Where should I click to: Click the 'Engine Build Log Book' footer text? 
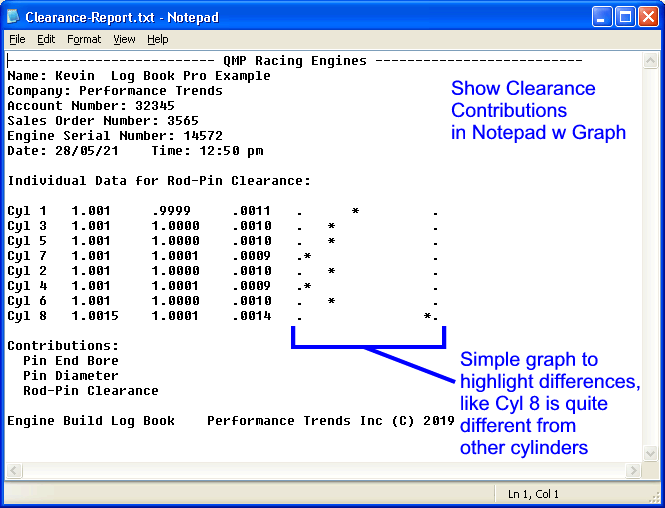[91, 421]
